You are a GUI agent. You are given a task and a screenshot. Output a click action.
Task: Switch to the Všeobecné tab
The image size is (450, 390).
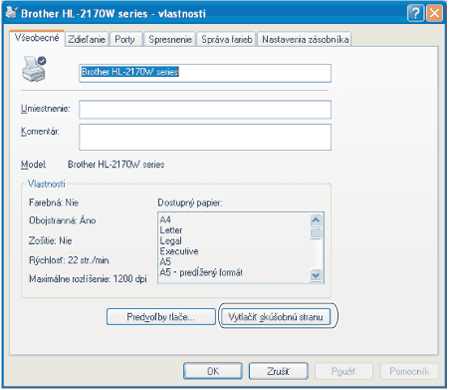tap(37, 38)
